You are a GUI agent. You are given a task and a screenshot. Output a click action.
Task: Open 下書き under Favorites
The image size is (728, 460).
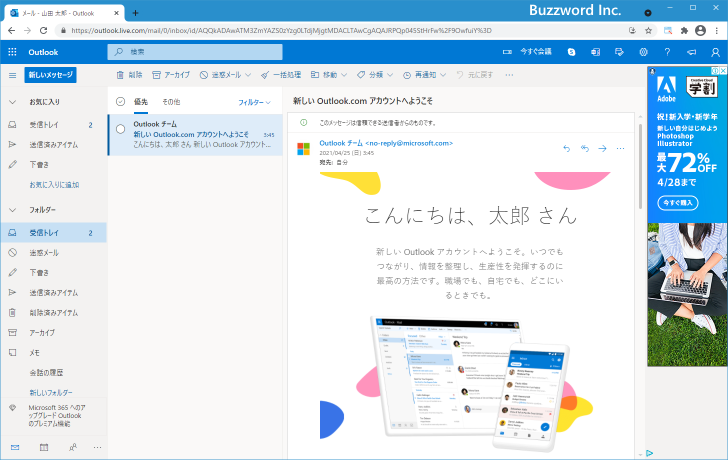pos(53,165)
